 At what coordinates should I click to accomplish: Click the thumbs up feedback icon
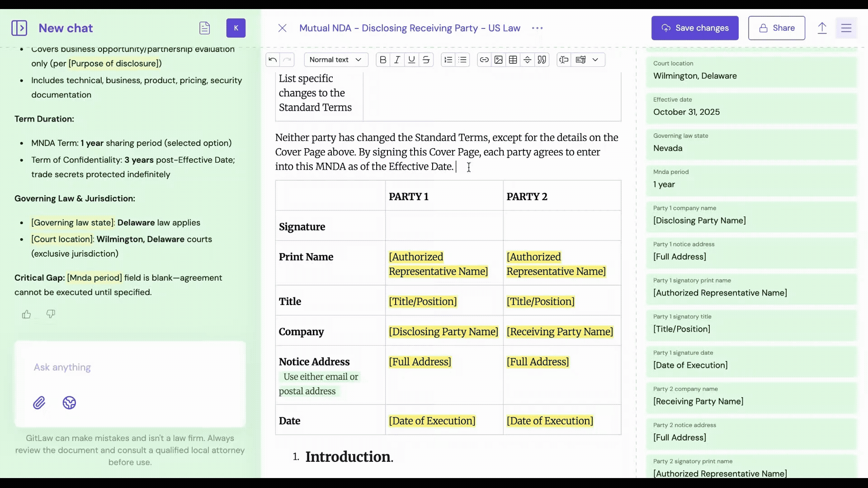(x=27, y=314)
